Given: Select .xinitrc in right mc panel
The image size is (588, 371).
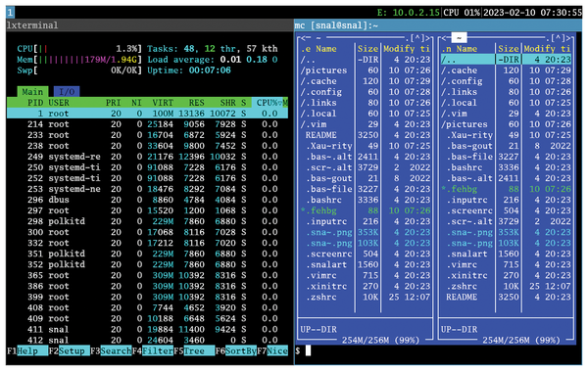Looking at the screenshot, I should tap(507, 275).
